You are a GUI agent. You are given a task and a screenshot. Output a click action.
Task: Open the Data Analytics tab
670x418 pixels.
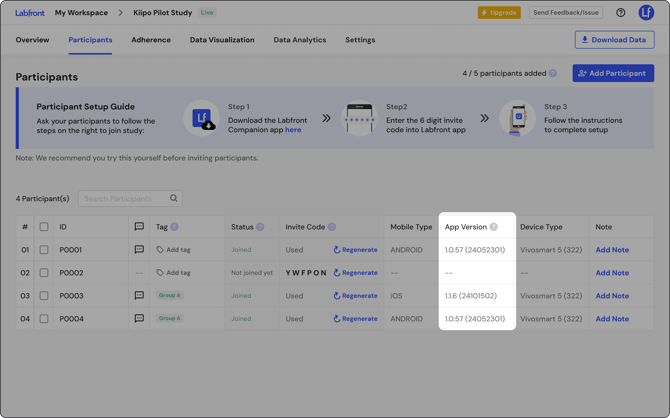pos(300,40)
